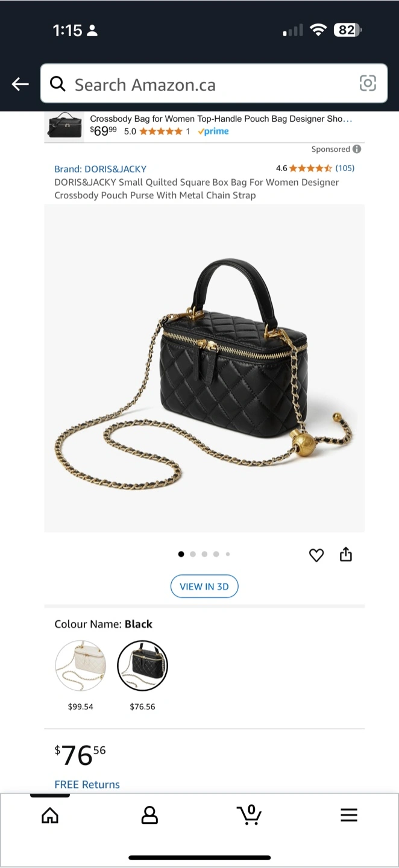Open the hamburger menu

click(x=349, y=815)
